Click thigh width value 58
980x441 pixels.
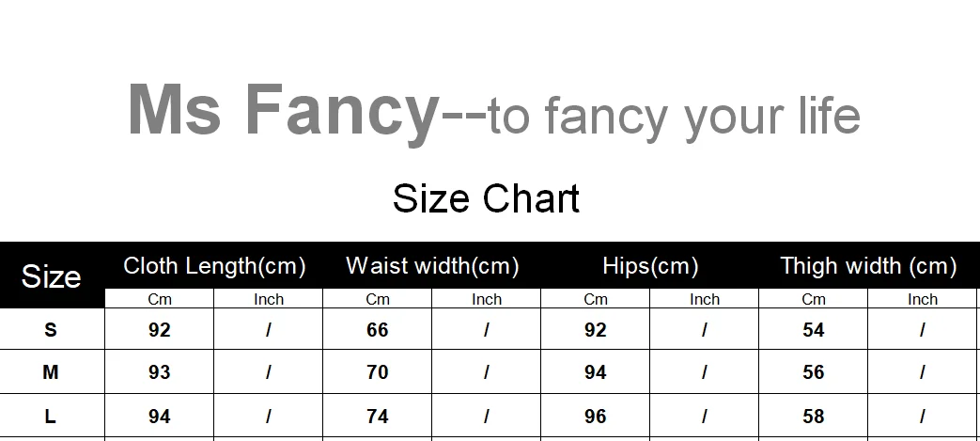click(813, 417)
